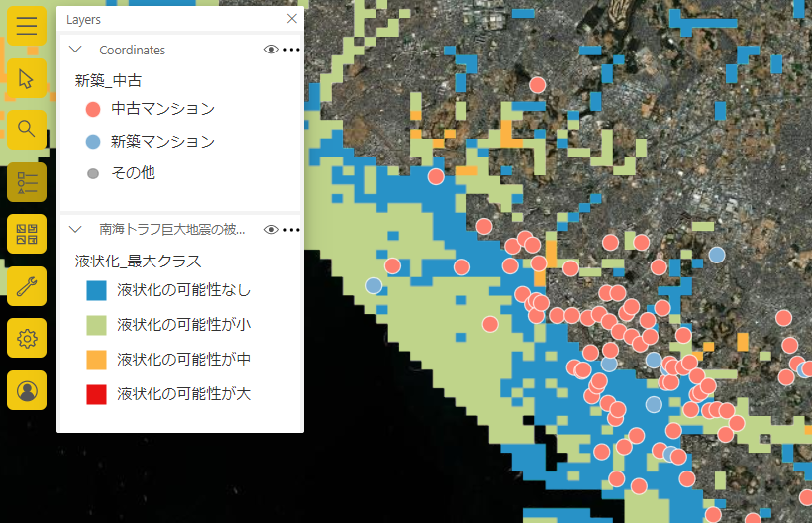This screenshot has height=523, width=812.
Task: Click the 液状化の可能性が大 legend label
Action: coord(183,394)
